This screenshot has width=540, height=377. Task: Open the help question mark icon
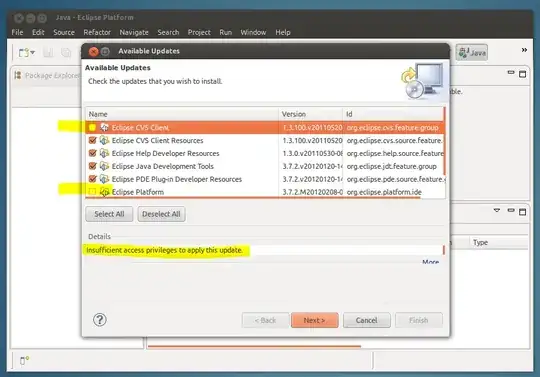click(100, 320)
